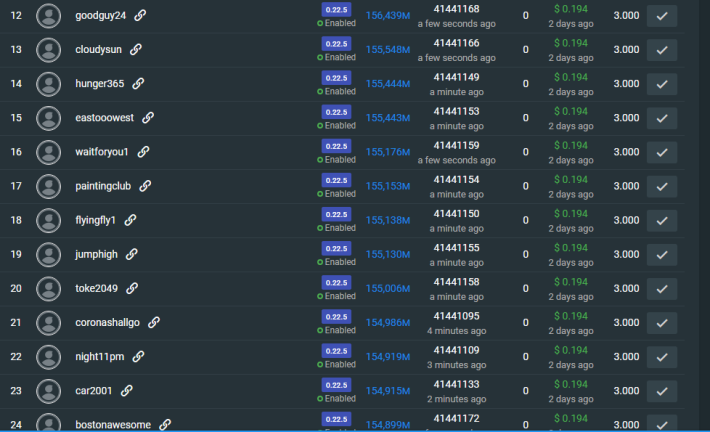Click the link icon next to goodguy24
The height and width of the screenshot is (432, 710).
[140, 15]
